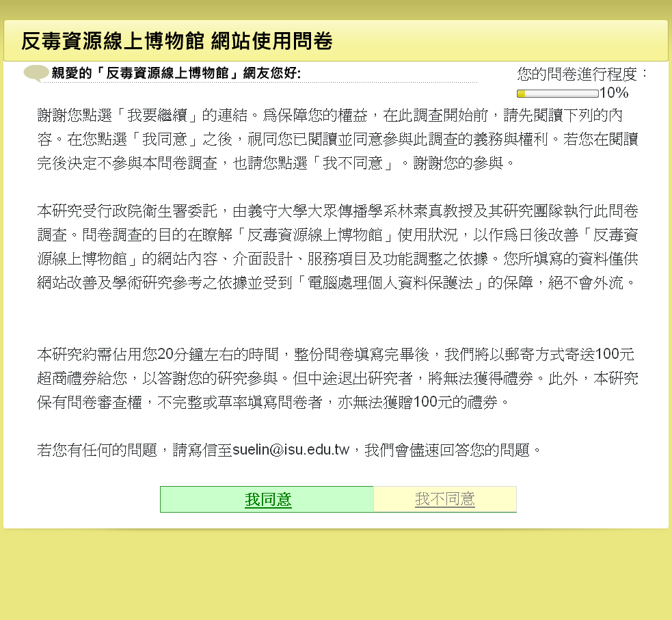Viewport: 672px width, 620px height.
Task: Click the 10% progress percentage text
Action: pyautogui.click(x=613, y=93)
